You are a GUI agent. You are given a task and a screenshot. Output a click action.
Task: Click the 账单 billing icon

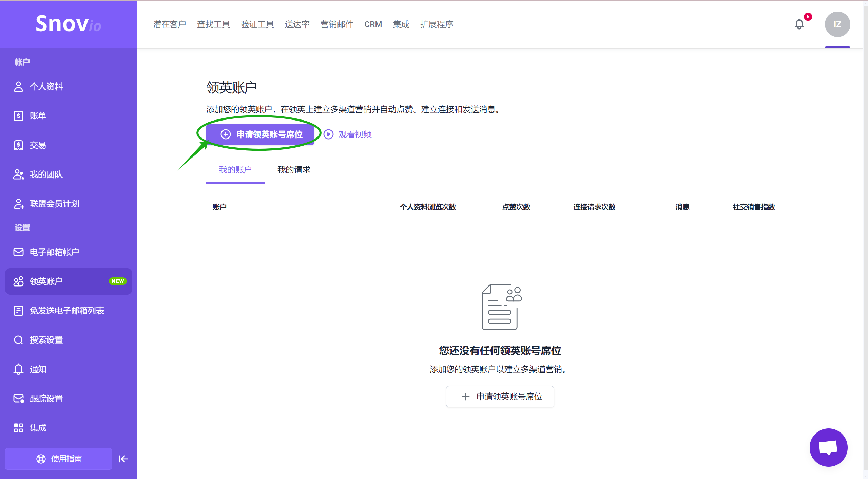coord(18,116)
